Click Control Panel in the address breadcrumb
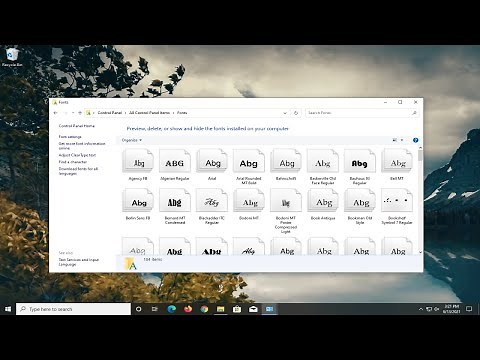480x360 pixels. click(x=110, y=113)
